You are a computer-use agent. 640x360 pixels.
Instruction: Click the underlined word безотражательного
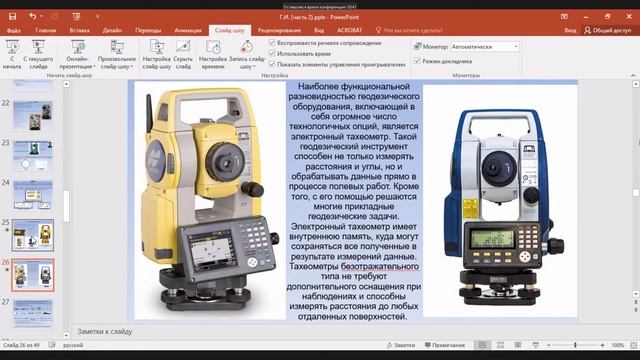380,267
